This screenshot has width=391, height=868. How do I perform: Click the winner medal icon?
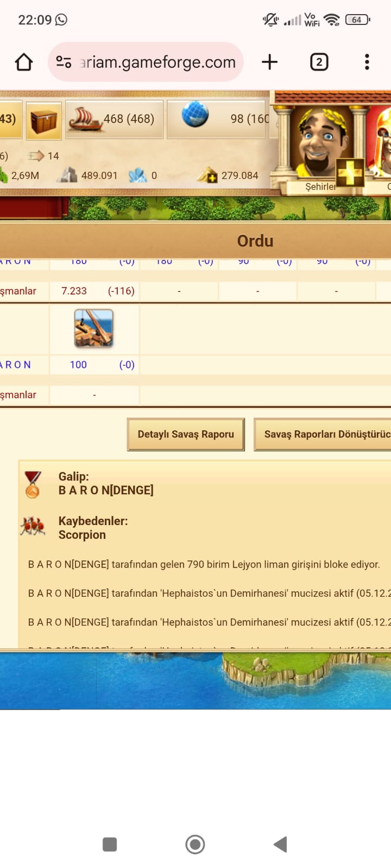33,484
